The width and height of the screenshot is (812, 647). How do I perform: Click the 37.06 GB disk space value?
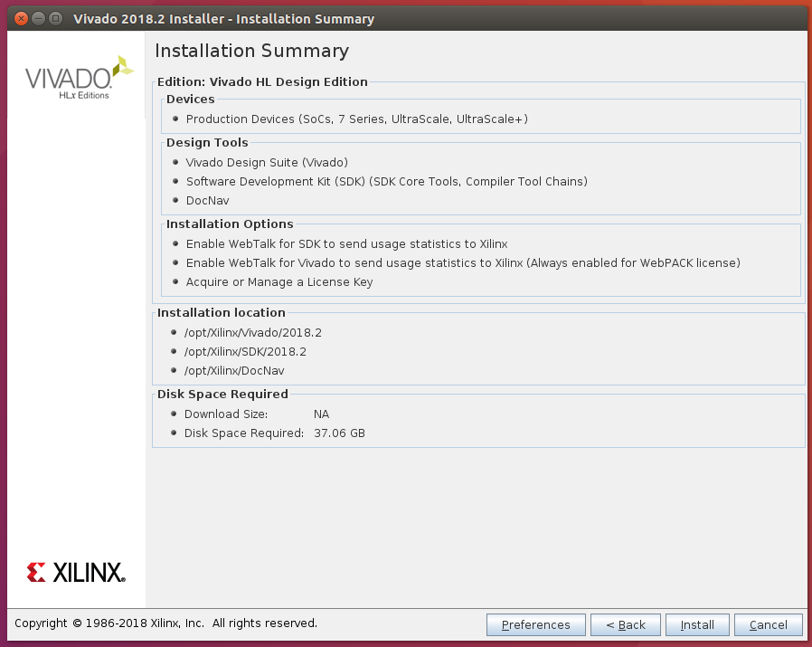339,433
